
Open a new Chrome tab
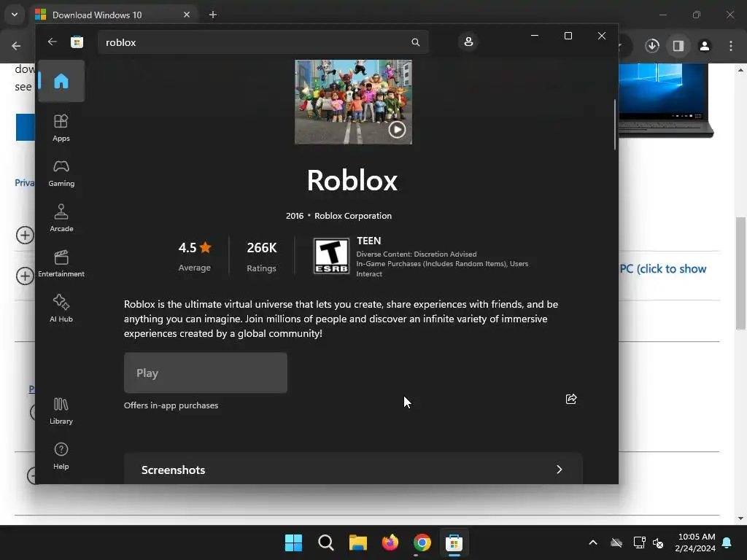pyautogui.click(x=213, y=15)
